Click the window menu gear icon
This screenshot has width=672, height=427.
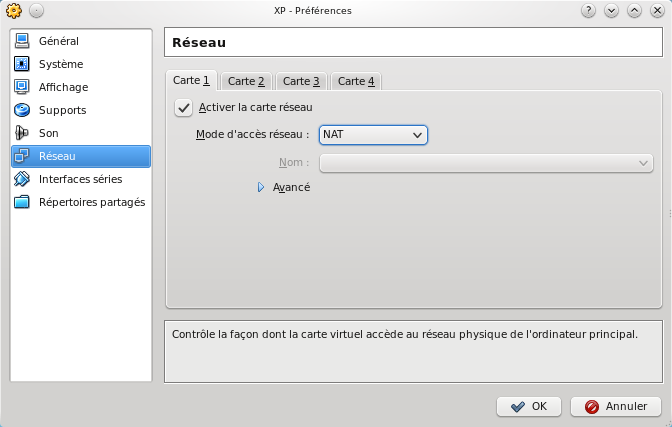pyautogui.click(x=13, y=11)
